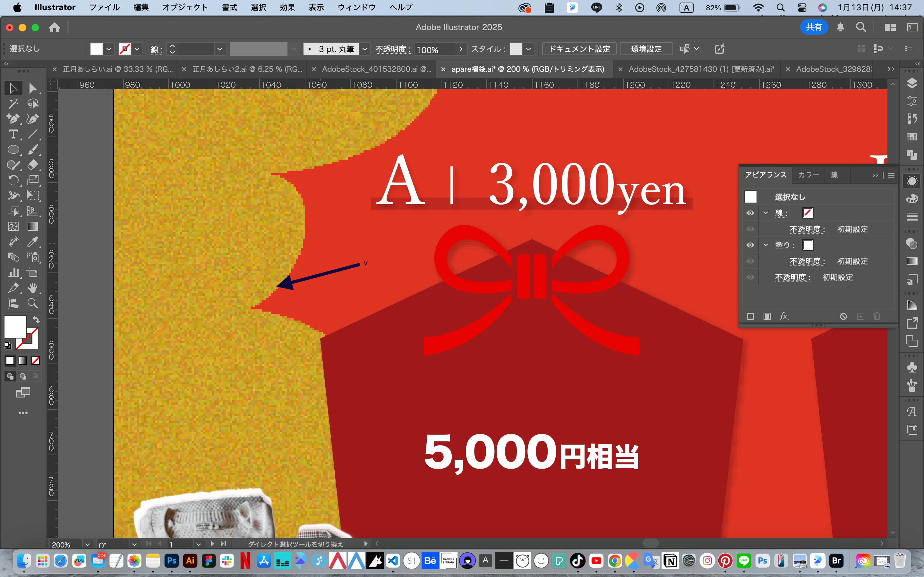This screenshot has width=924, height=577.
Task: Select the Hand tool
Action: (x=33, y=288)
